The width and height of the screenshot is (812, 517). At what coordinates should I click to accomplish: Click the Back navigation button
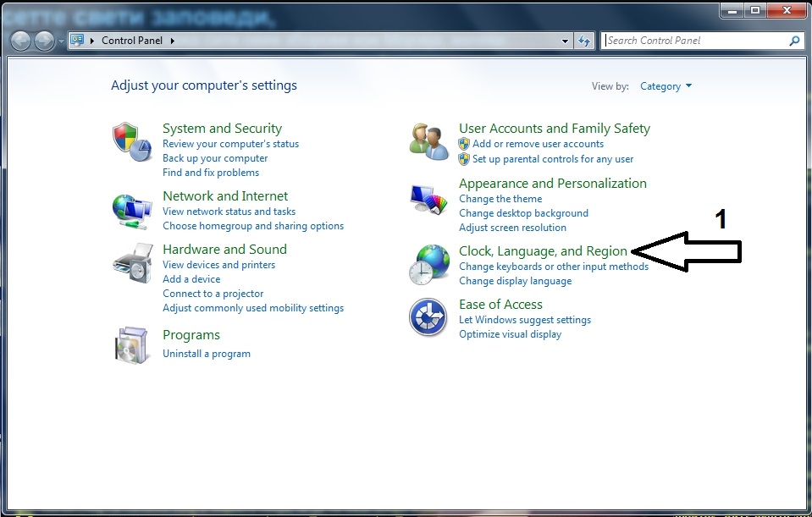pos(21,41)
